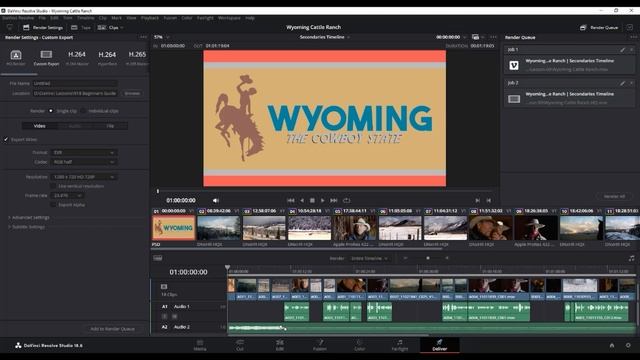The height and width of the screenshot is (360, 640).
Task: Toggle loop playback in the viewer
Action: point(347,200)
